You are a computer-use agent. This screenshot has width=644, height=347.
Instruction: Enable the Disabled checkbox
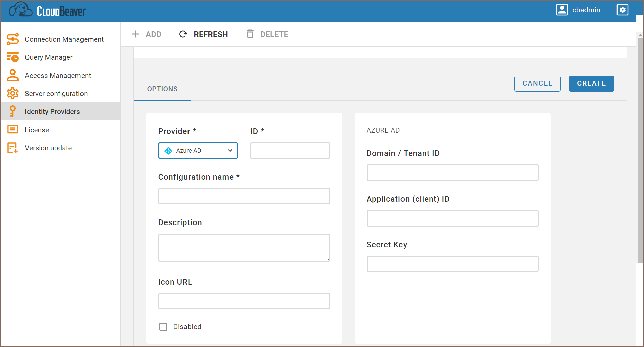[163, 327]
